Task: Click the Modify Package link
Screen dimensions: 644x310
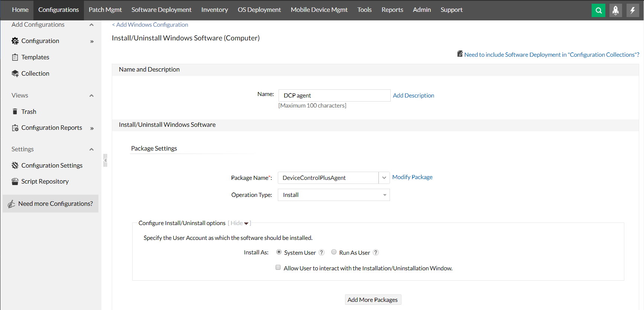Action: tap(412, 177)
